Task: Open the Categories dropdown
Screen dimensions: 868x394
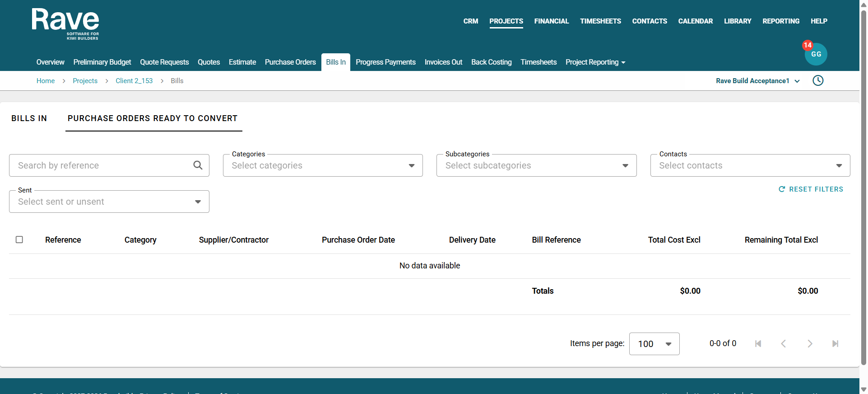Action: [323, 165]
